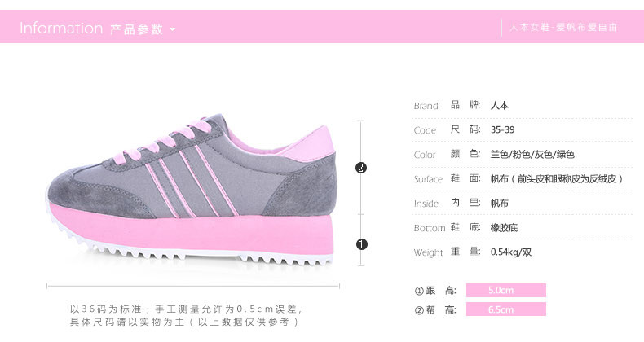Click the Weight 0.54kg/双 value

tap(511, 252)
